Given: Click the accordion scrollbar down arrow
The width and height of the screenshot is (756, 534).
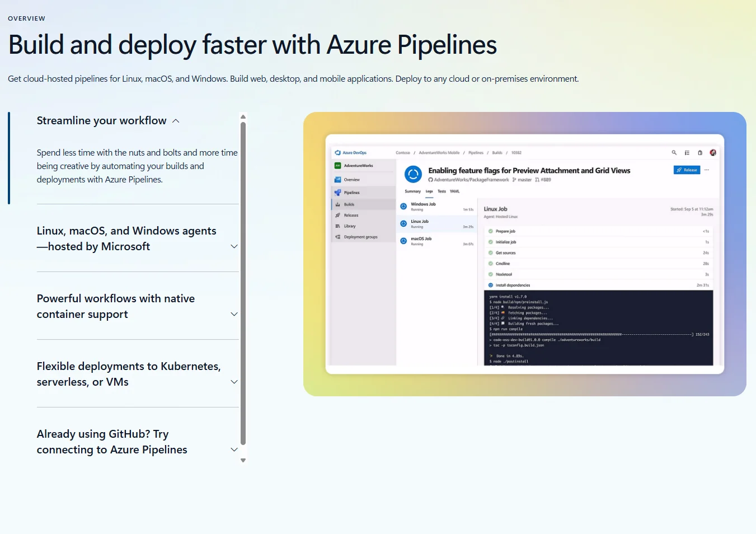Looking at the screenshot, I should [x=243, y=460].
